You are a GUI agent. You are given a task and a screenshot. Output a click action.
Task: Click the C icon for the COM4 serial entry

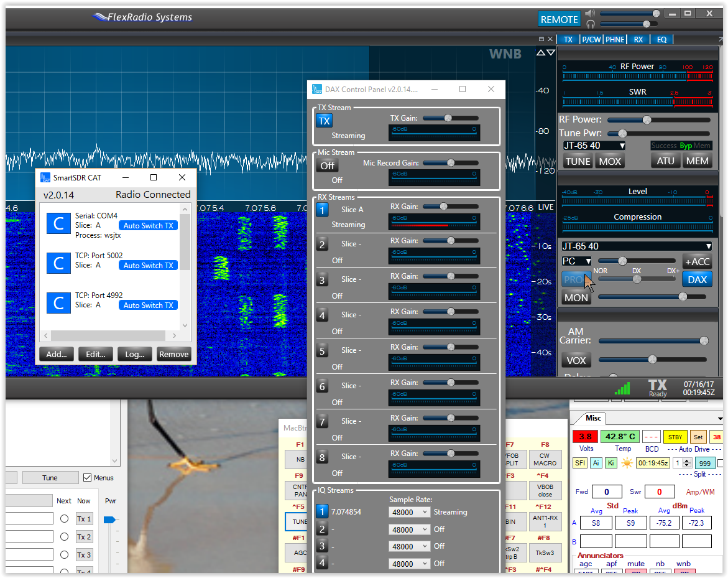click(58, 223)
